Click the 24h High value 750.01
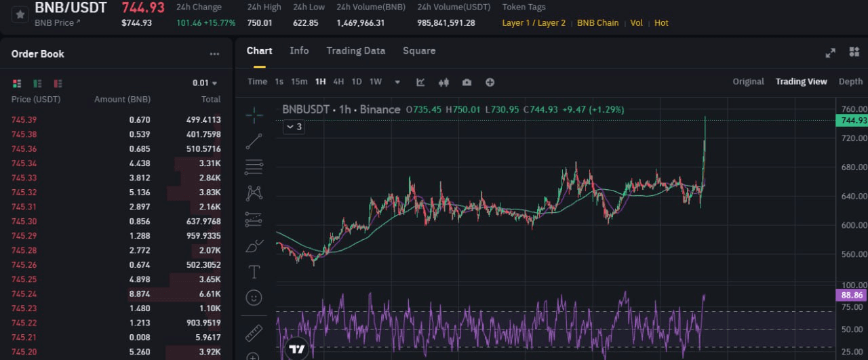Image resolution: width=868 pixels, height=360 pixels. tap(260, 23)
